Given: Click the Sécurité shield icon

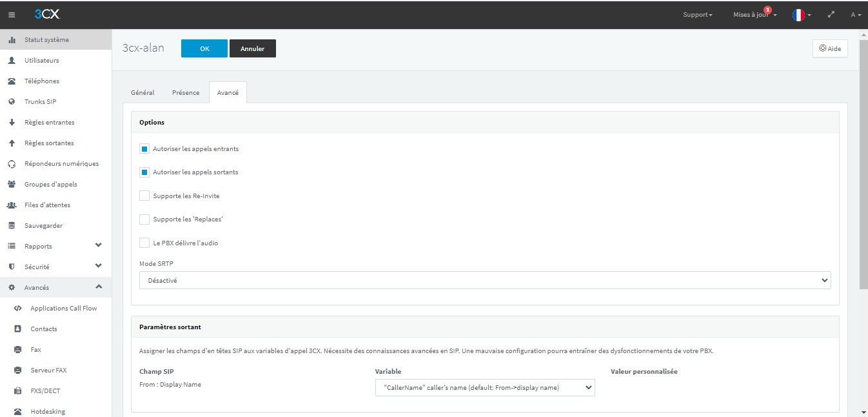Looking at the screenshot, I should [x=12, y=267].
